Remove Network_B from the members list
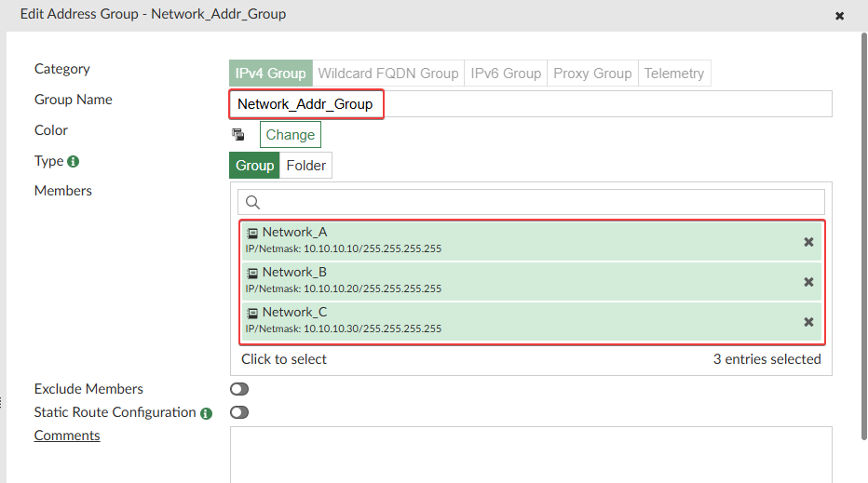 [808, 282]
